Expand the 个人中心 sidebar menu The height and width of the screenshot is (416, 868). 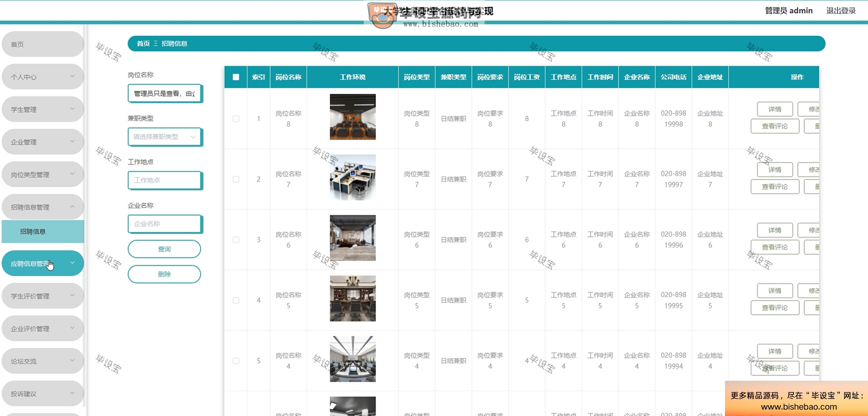point(43,76)
